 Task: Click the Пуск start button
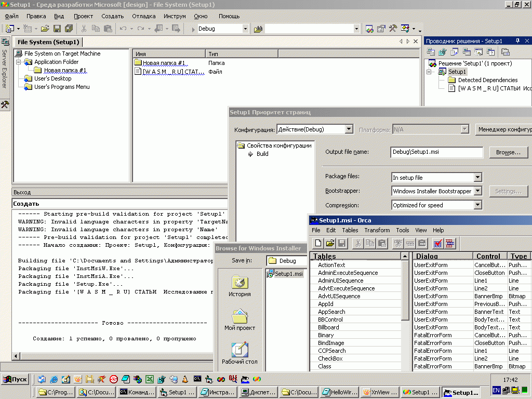pos(15,379)
